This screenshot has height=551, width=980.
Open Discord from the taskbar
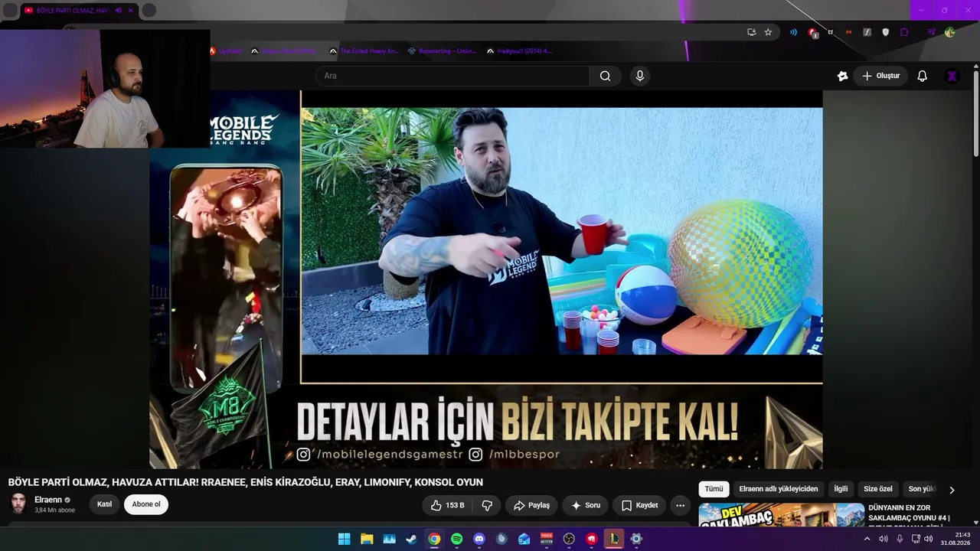click(x=479, y=539)
